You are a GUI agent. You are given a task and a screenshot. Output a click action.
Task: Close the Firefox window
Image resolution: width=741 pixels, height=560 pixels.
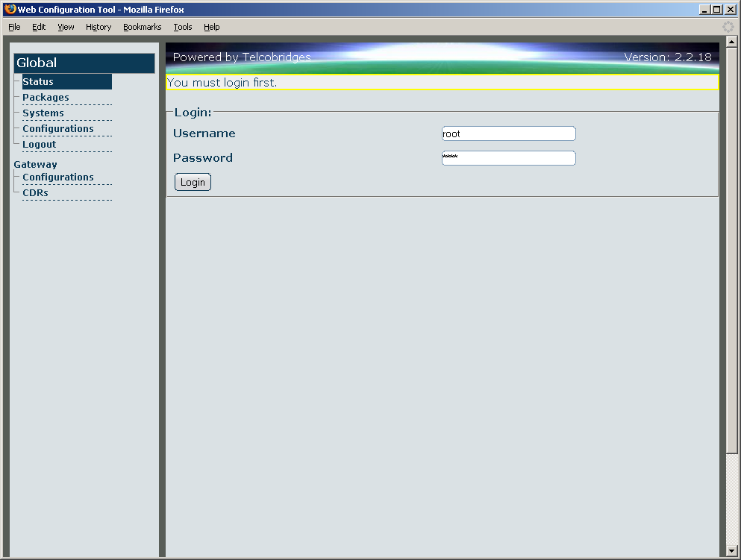[730, 10]
